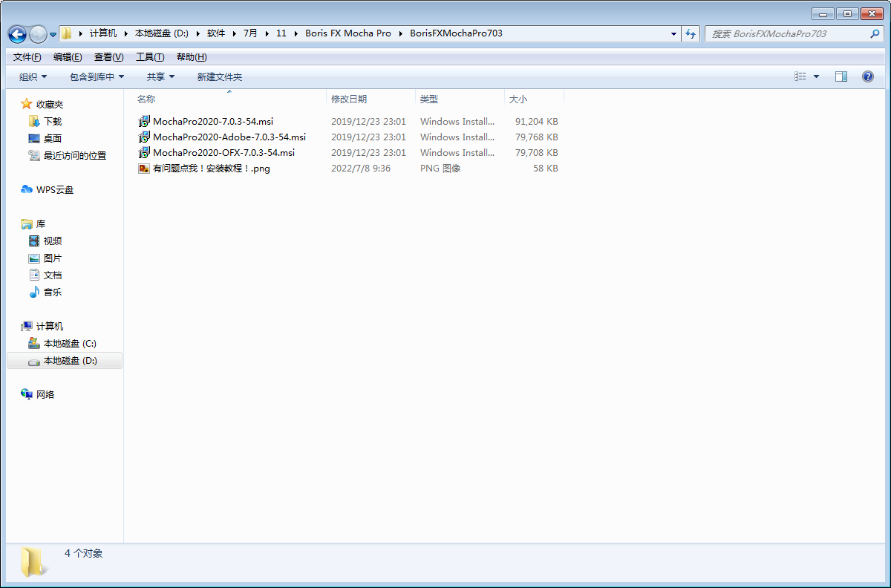Open the 查看(V) menu
Image resolution: width=891 pixels, height=588 pixels.
coord(108,57)
